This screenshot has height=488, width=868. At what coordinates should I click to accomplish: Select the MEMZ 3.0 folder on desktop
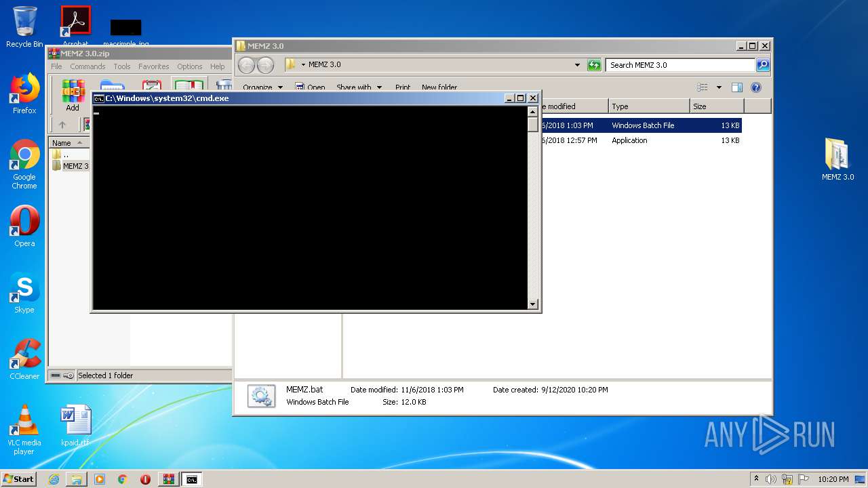click(837, 159)
